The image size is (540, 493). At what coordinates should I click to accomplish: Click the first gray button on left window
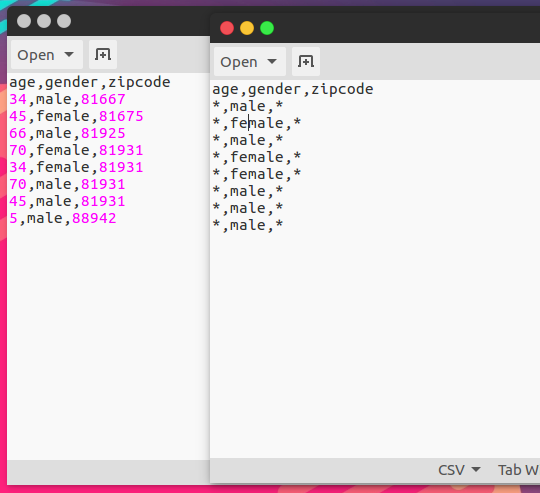pyautogui.click(x=24, y=21)
